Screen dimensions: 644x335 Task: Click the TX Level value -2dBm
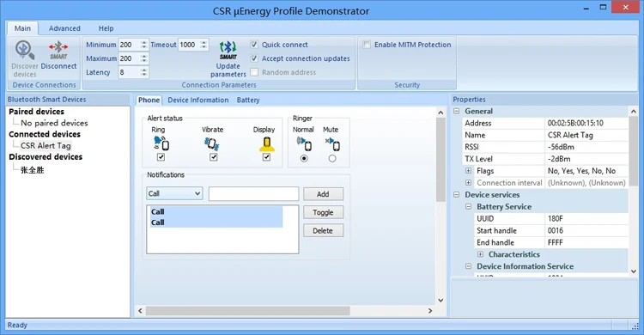(559, 159)
